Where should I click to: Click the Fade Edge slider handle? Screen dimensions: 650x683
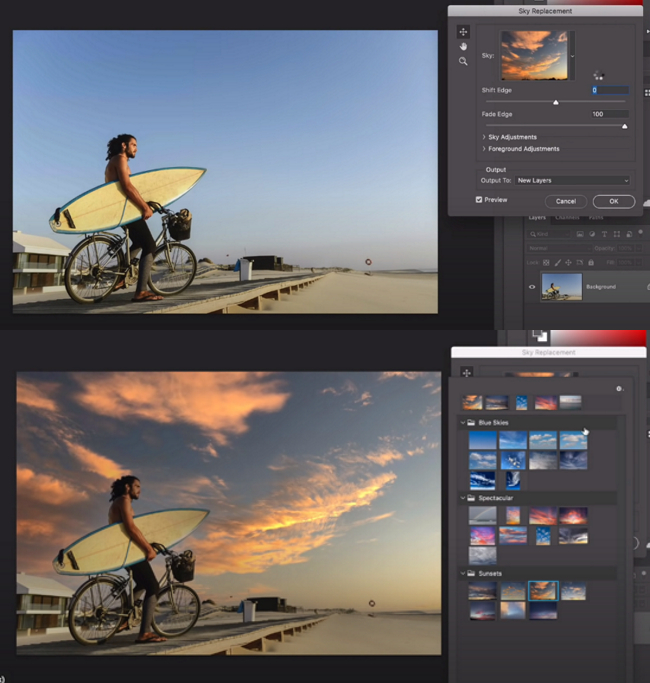(624, 126)
